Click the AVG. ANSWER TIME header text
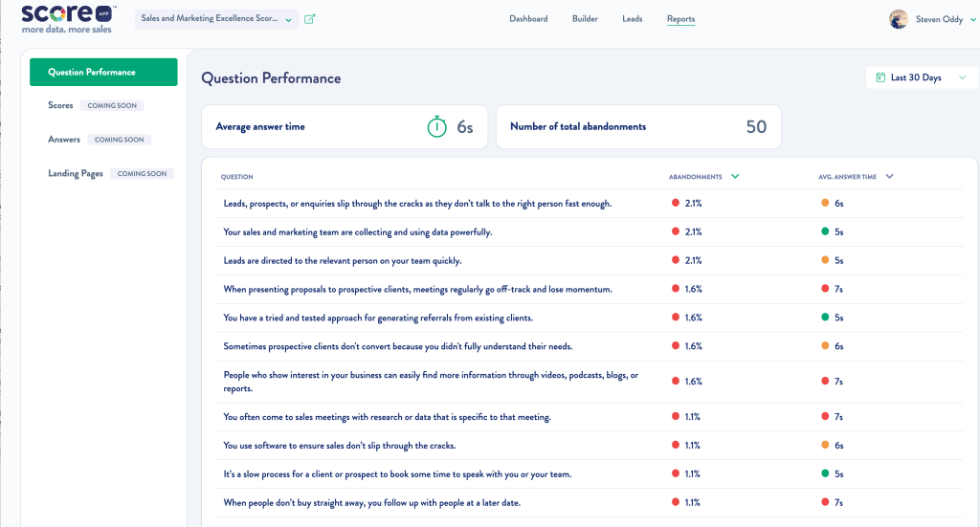980x527 pixels. pos(848,177)
